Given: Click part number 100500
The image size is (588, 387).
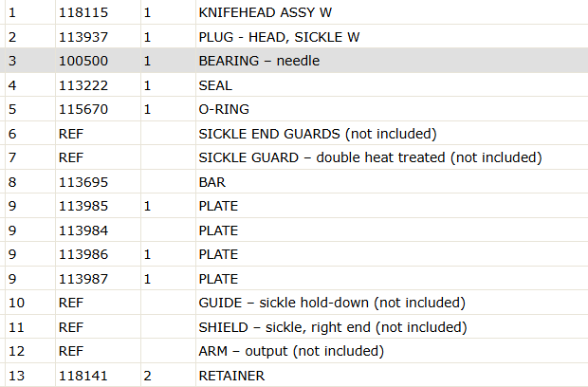Looking at the screenshot, I should tap(83, 61).
